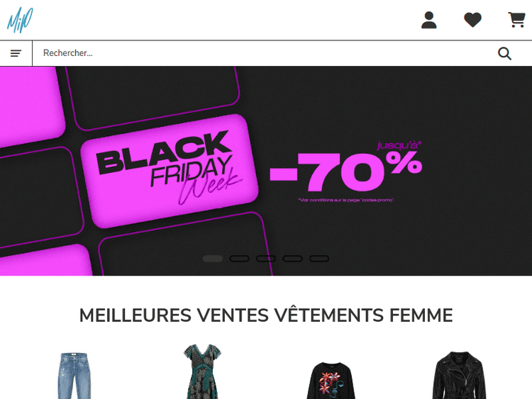Screen dimensions: 532x399
Task: Open the shopping cart icon
Action: point(516,20)
